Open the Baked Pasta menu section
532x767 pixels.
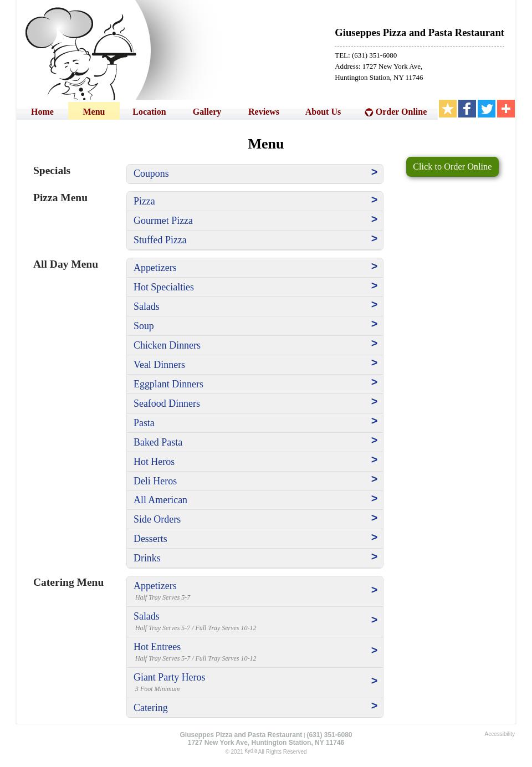click(x=158, y=442)
